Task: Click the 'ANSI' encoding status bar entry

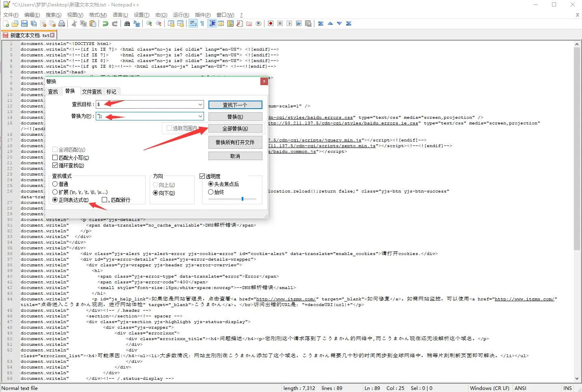Action: click(x=520, y=388)
